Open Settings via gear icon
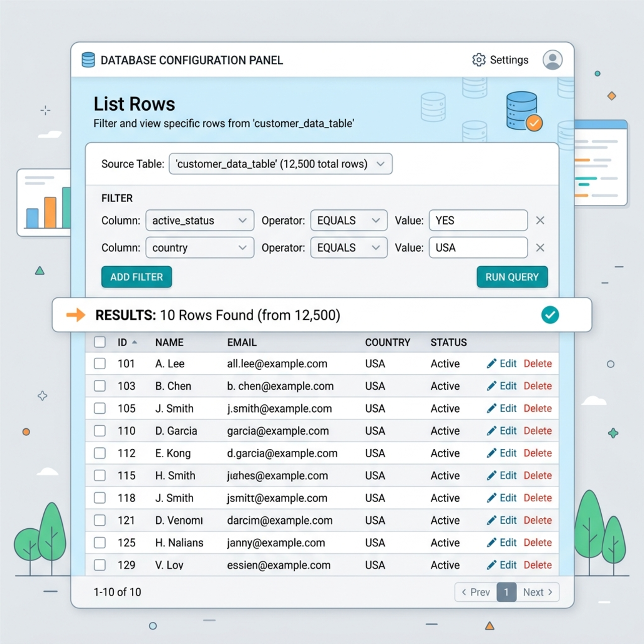The width and height of the screenshot is (644, 644). pos(479,60)
